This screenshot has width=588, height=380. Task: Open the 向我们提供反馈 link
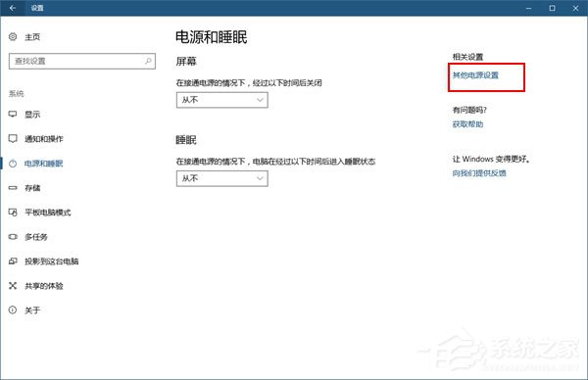[x=479, y=173]
